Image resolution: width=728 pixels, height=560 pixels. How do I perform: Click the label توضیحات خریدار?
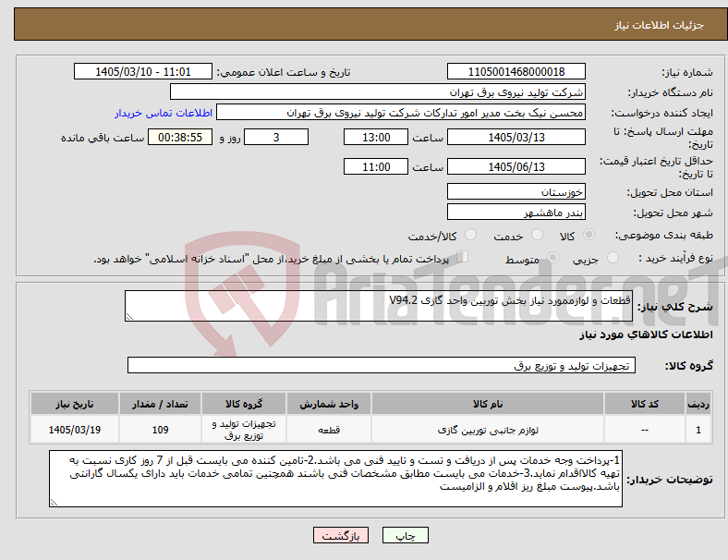(x=670, y=480)
